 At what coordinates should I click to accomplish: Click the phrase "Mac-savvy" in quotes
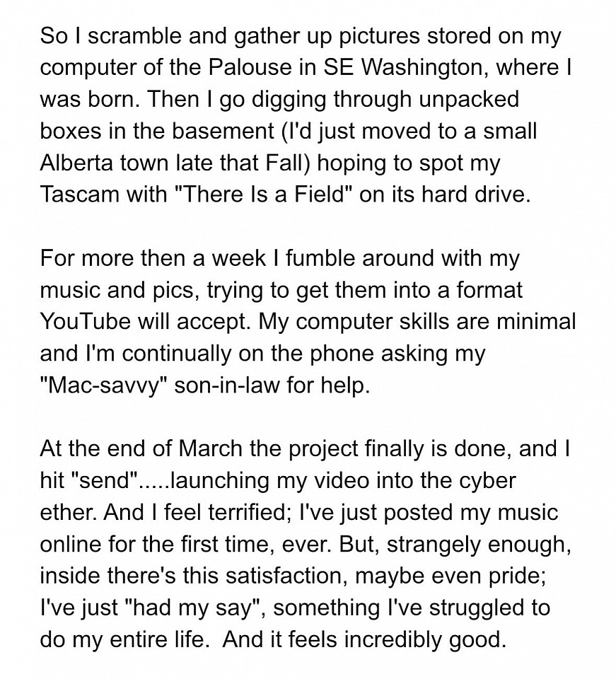pos(104,385)
